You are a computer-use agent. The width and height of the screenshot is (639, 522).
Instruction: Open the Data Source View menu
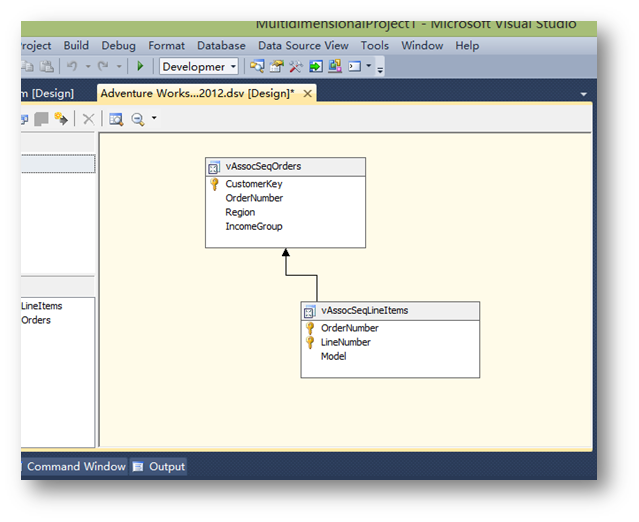(303, 45)
